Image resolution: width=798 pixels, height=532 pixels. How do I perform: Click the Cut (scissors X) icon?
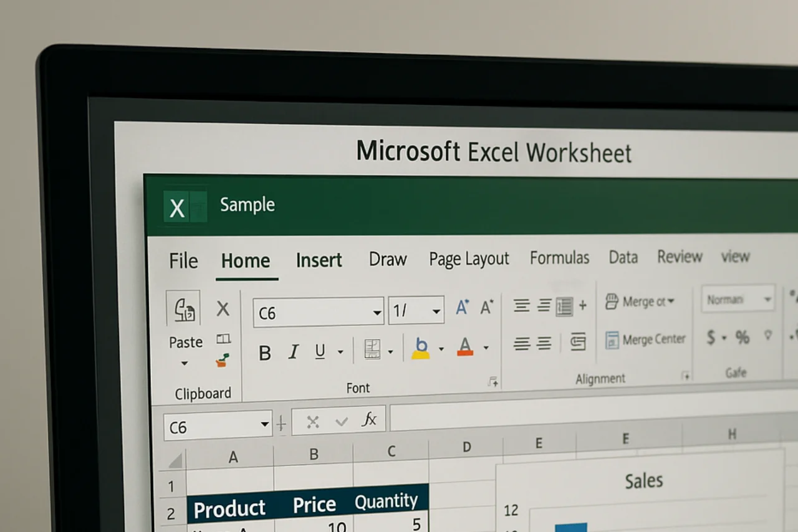pyautogui.click(x=223, y=308)
